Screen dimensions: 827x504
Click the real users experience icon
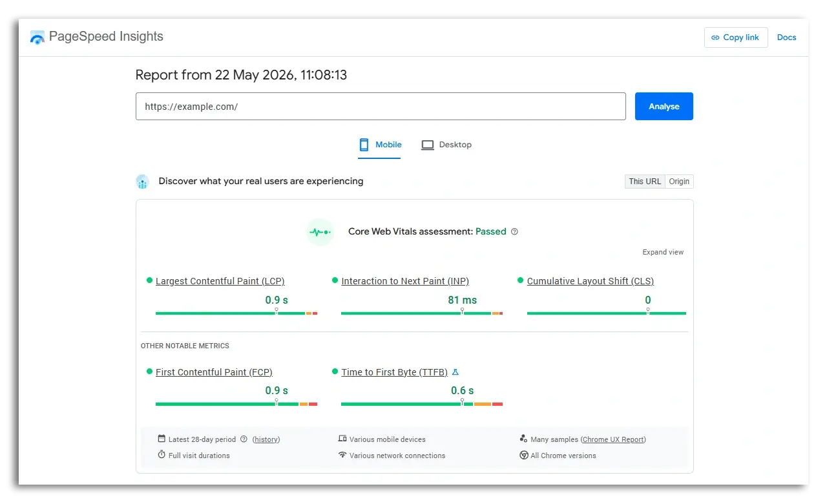(x=143, y=182)
